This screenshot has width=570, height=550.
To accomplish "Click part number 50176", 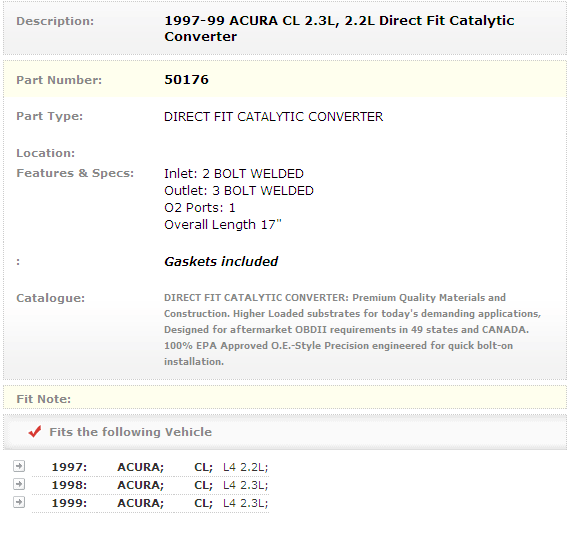I will [186, 80].
